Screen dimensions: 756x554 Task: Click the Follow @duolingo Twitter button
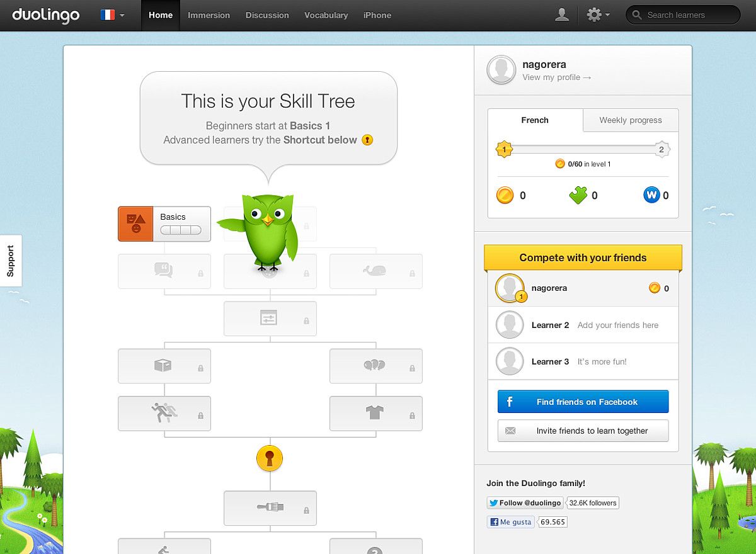(x=525, y=503)
